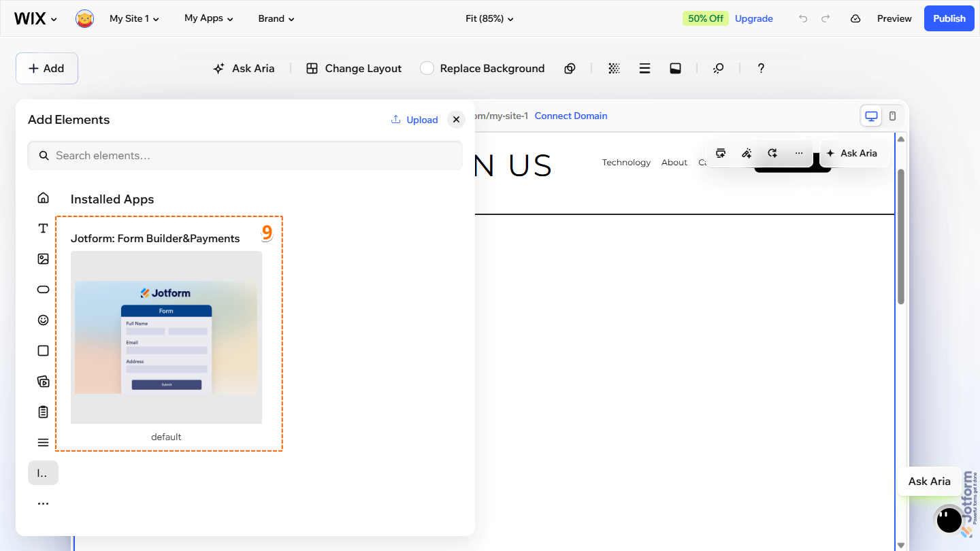The height and width of the screenshot is (551, 980).
Task: Click the account avatar icon
Action: click(x=84, y=19)
